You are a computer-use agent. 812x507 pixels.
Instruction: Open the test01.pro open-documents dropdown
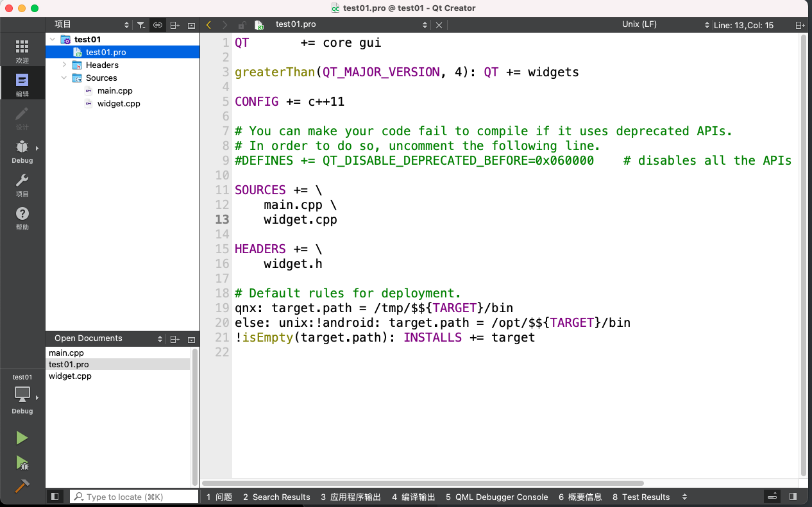click(x=351, y=24)
